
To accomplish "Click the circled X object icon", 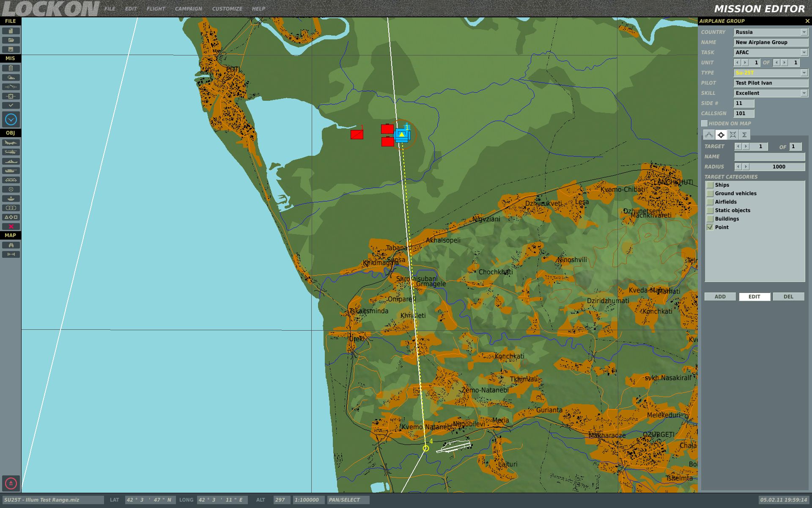I will pyautogui.click(x=11, y=189).
